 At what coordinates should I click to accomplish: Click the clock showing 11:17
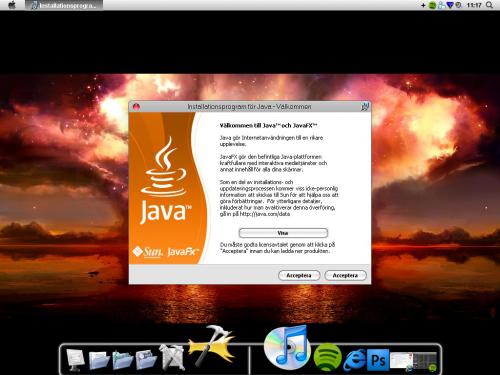point(474,5)
